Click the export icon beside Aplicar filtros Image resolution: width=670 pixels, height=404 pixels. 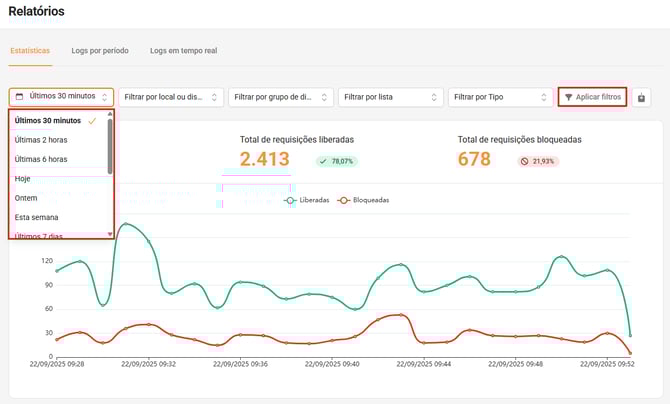click(x=641, y=97)
